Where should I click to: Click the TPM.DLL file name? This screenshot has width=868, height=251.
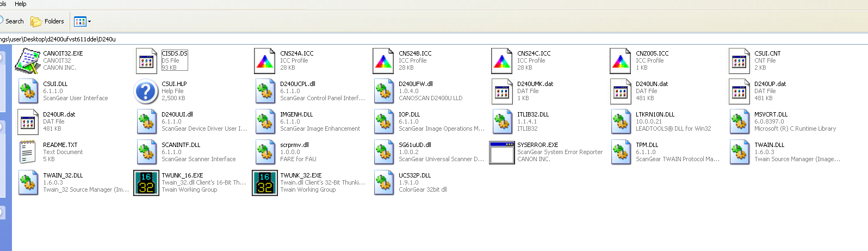pyautogui.click(x=647, y=145)
